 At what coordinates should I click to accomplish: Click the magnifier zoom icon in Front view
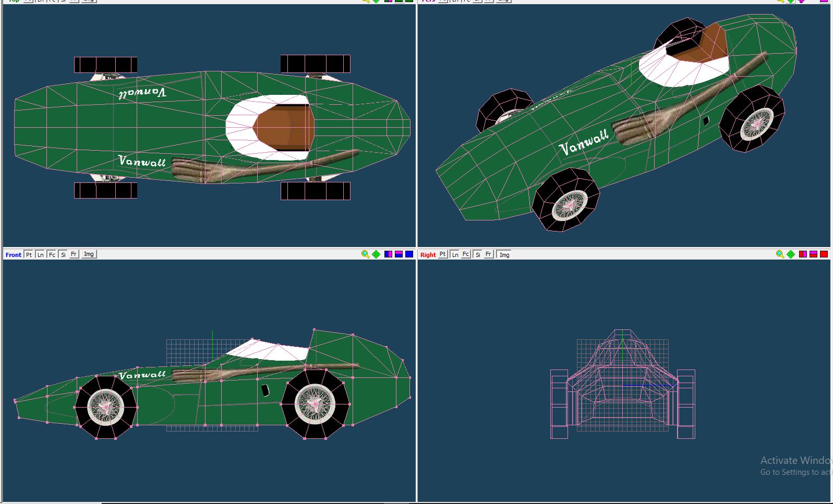click(365, 254)
